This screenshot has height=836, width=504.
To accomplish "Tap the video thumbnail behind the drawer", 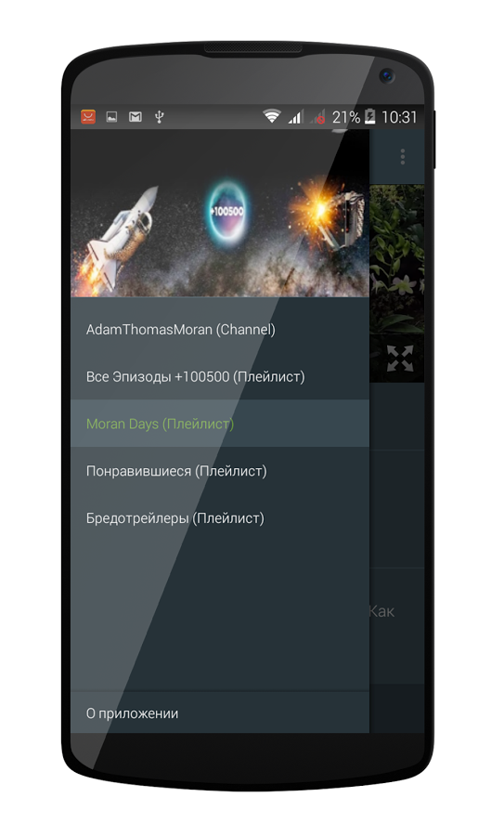I will point(397,259).
